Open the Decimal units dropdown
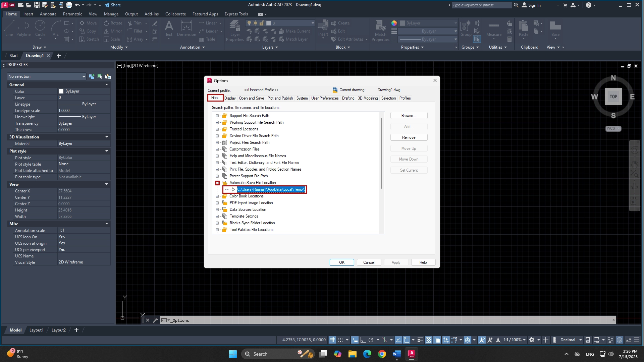This screenshot has width=644, height=362. tap(571, 340)
